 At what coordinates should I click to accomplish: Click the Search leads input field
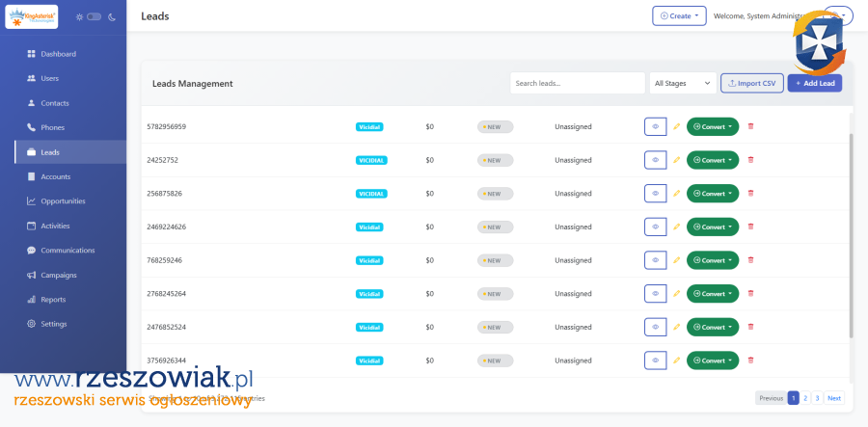pos(577,84)
